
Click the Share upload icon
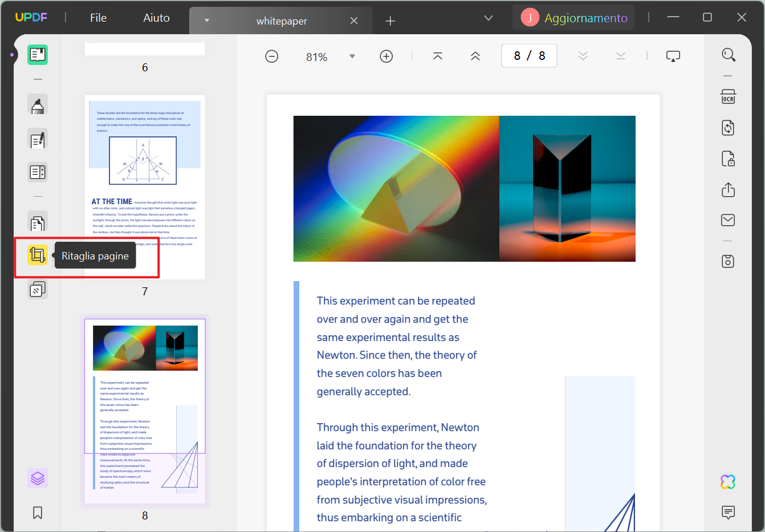click(729, 189)
